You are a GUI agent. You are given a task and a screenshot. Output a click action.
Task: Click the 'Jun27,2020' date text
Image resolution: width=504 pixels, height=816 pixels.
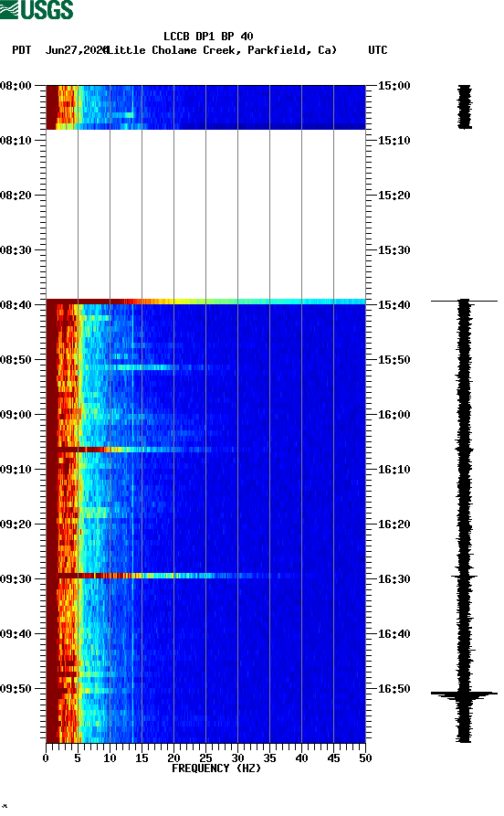point(77,50)
